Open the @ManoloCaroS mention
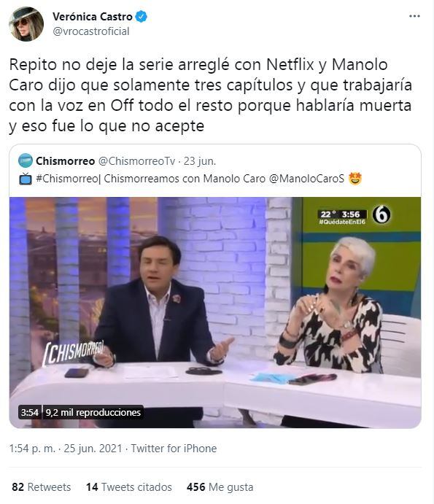Image resolution: width=434 pixels, height=504 pixels. coord(306,179)
